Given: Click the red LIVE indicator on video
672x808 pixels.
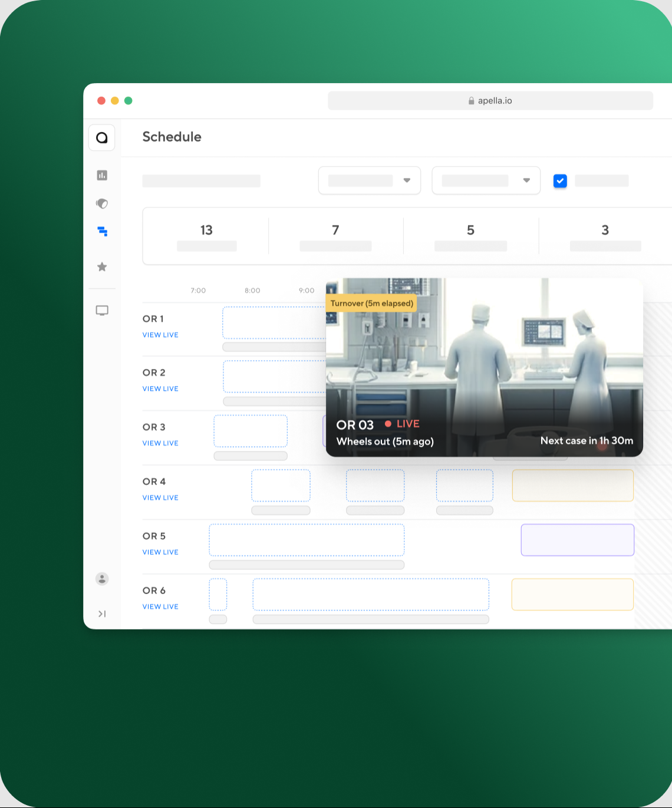Looking at the screenshot, I should pos(402,424).
